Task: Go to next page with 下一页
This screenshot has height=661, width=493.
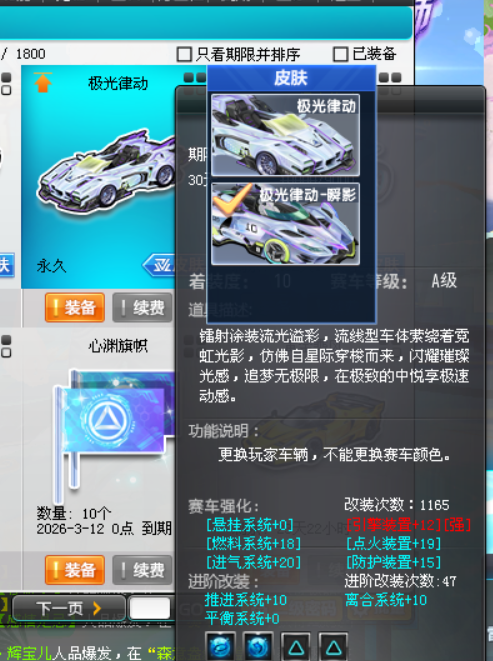Action: pyautogui.click(x=69, y=608)
